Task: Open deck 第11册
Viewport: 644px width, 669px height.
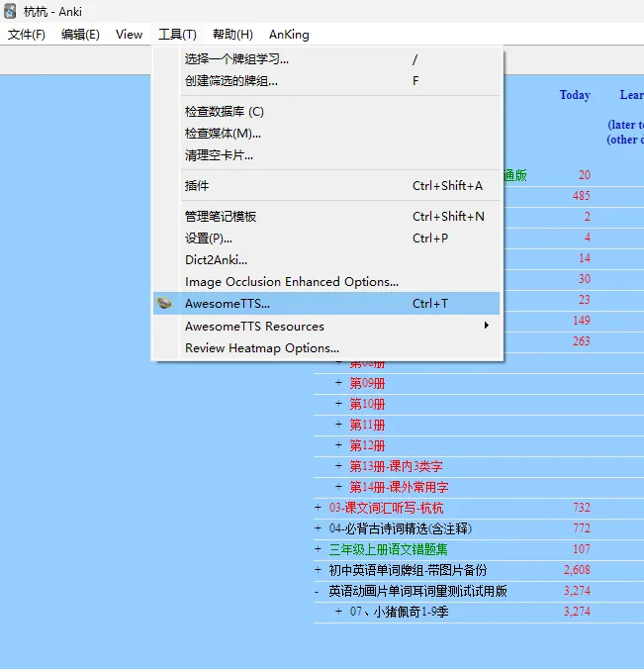Action: 367,425
